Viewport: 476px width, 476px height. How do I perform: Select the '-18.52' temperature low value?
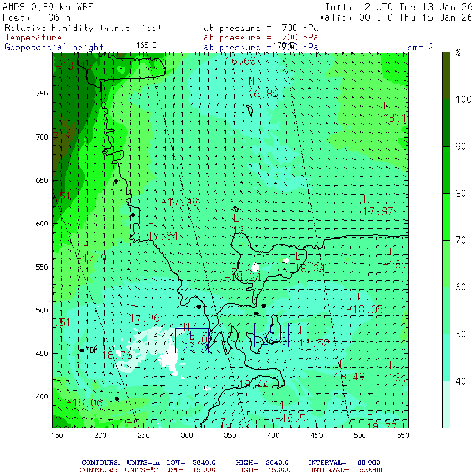(312, 343)
